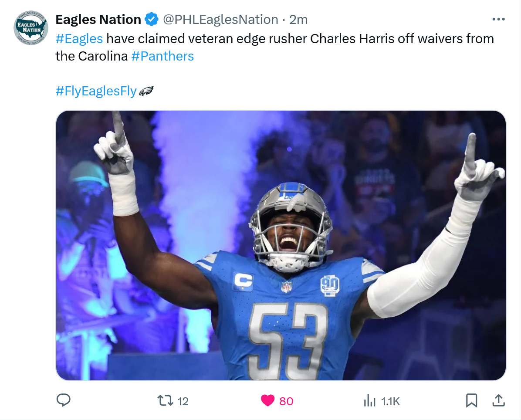This screenshot has width=521, height=420.
Task: Open the Charles Harris photo
Action: coord(281,245)
